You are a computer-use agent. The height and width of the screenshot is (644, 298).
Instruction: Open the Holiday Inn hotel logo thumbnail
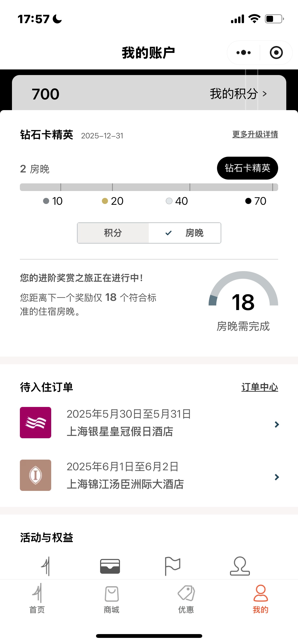point(35,422)
